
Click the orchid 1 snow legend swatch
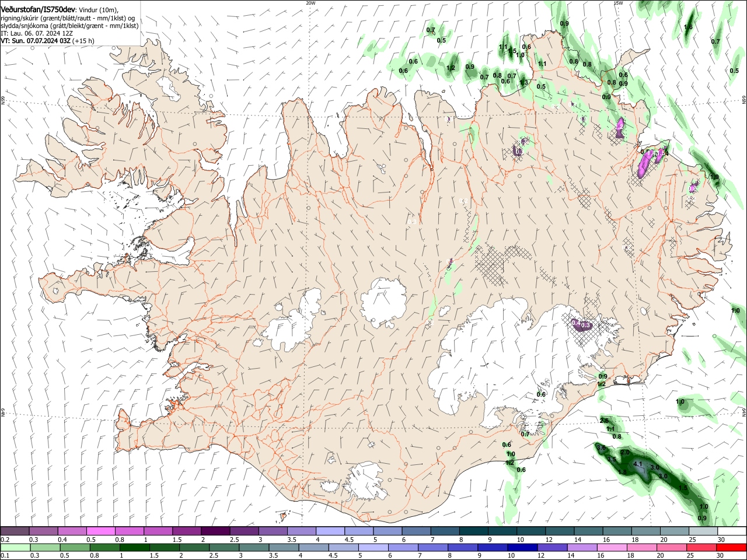tap(158, 531)
